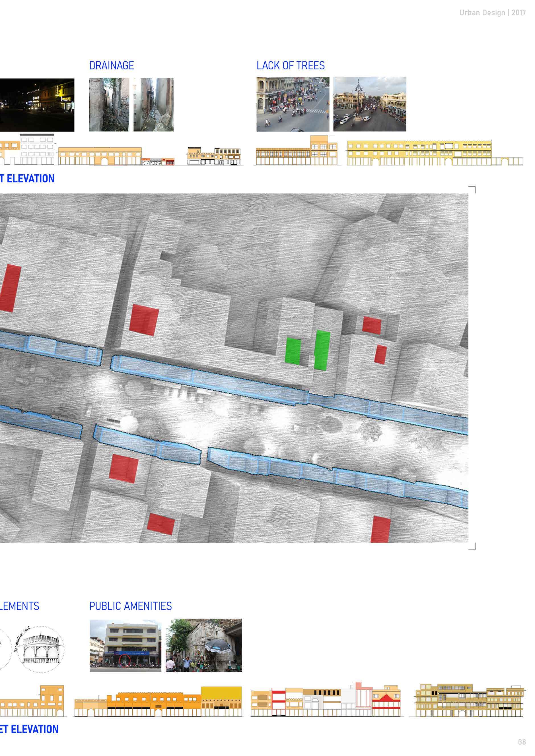Open the night-time street photo
535x756 pixels.
(37, 105)
